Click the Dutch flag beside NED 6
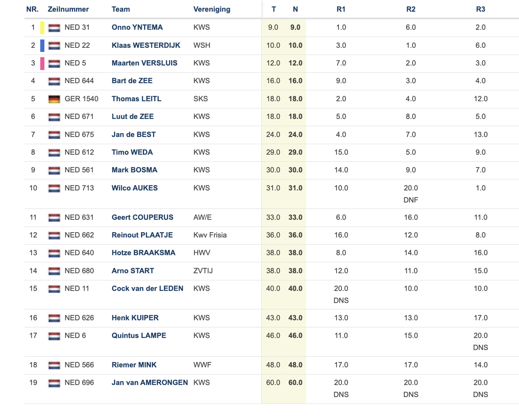This screenshot has width=519, height=420. pyautogui.click(x=54, y=336)
